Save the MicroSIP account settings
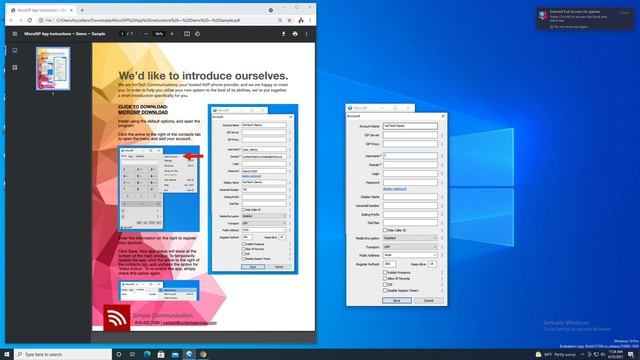 [397, 300]
